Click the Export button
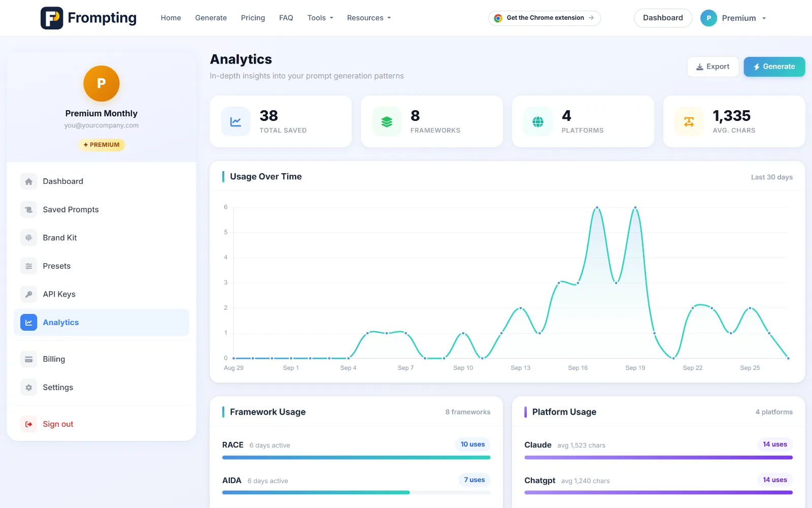The width and height of the screenshot is (812, 508). pos(713,67)
